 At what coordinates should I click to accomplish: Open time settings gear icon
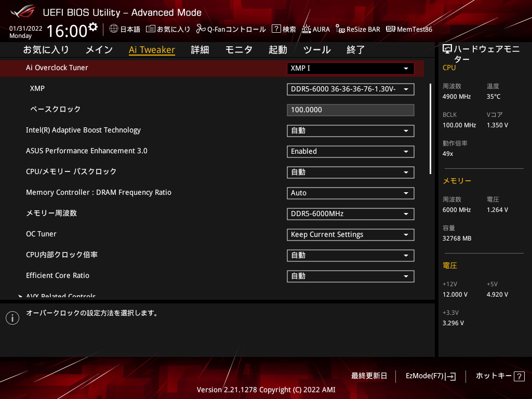(x=93, y=27)
